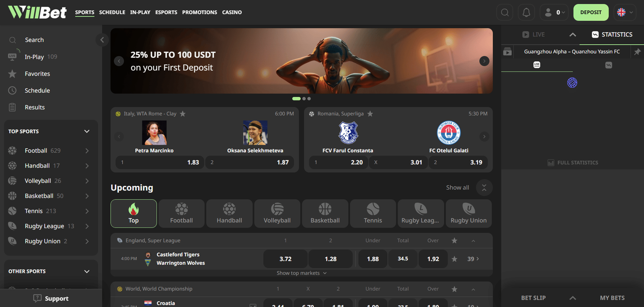The height and width of the screenshot is (307, 644).
Task: Open the language selector dropdown
Action: (625, 12)
